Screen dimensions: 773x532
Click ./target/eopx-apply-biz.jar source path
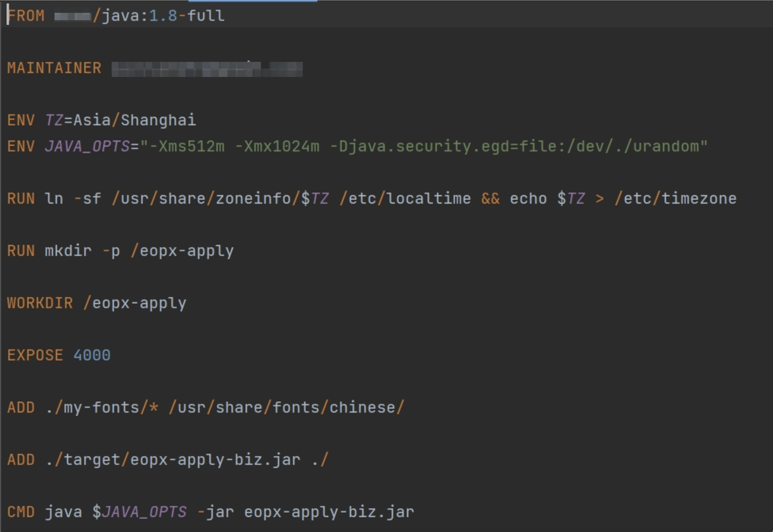173,460
